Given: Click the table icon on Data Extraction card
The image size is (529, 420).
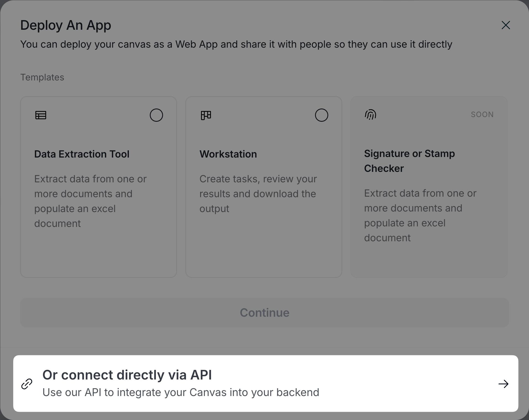Looking at the screenshot, I should tap(41, 115).
